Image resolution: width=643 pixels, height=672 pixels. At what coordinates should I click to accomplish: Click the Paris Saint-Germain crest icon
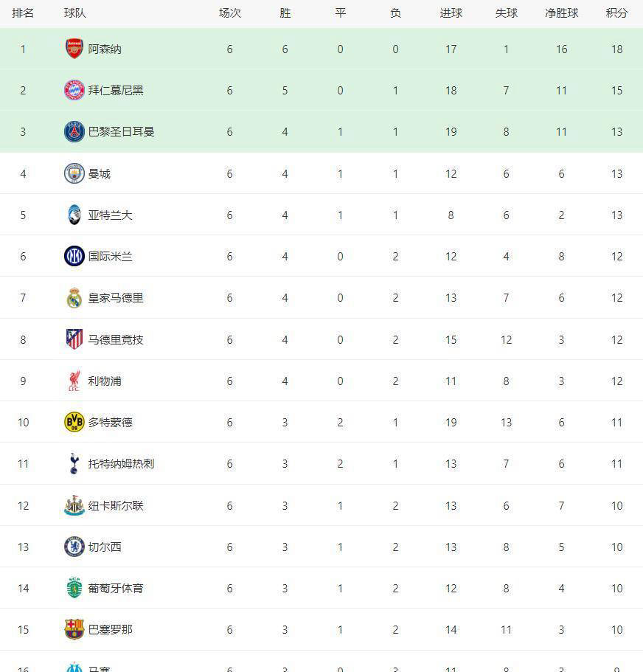point(74,132)
